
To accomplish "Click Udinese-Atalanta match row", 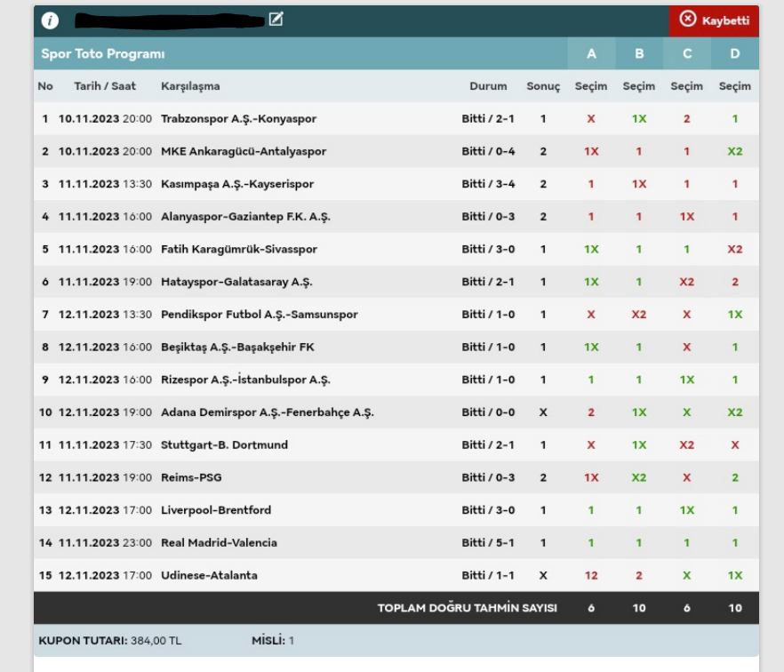I will (x=209, y=575).
